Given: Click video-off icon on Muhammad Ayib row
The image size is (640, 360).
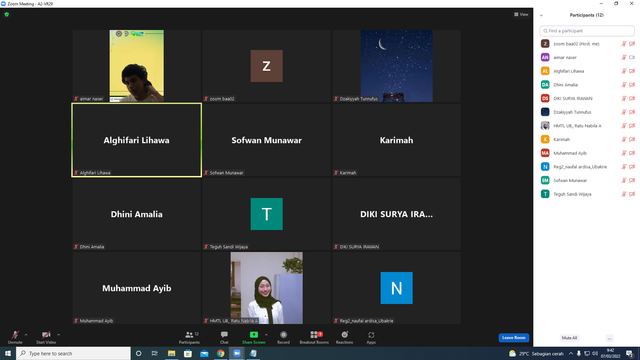Looking at the screenshot, I should tap(632, 153).
